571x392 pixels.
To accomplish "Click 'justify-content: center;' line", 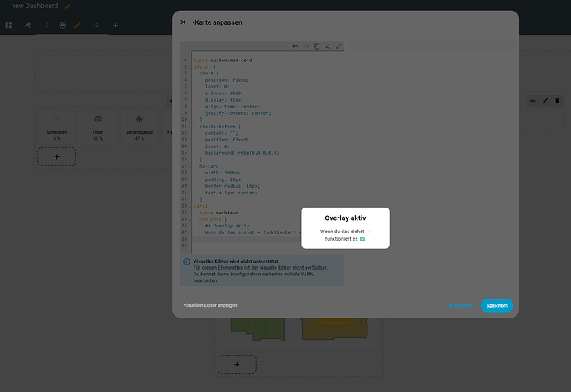I will 238,113.
